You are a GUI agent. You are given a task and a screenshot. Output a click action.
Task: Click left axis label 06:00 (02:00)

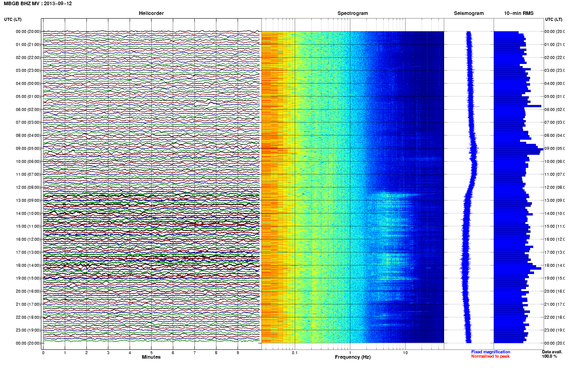(x=28, y=109)
